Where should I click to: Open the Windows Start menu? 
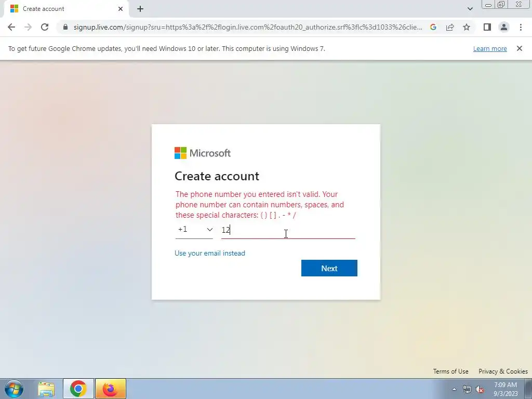pos(14,389)
